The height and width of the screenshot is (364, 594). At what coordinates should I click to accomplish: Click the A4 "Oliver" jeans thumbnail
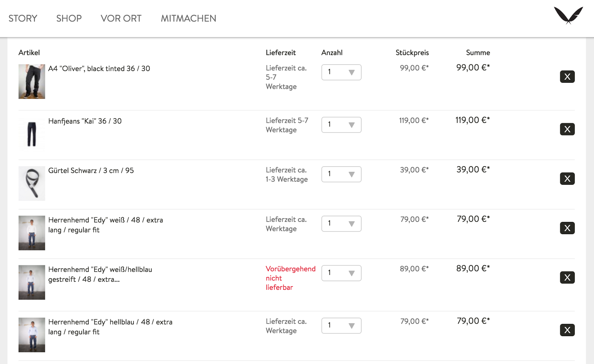pos(32,82)
